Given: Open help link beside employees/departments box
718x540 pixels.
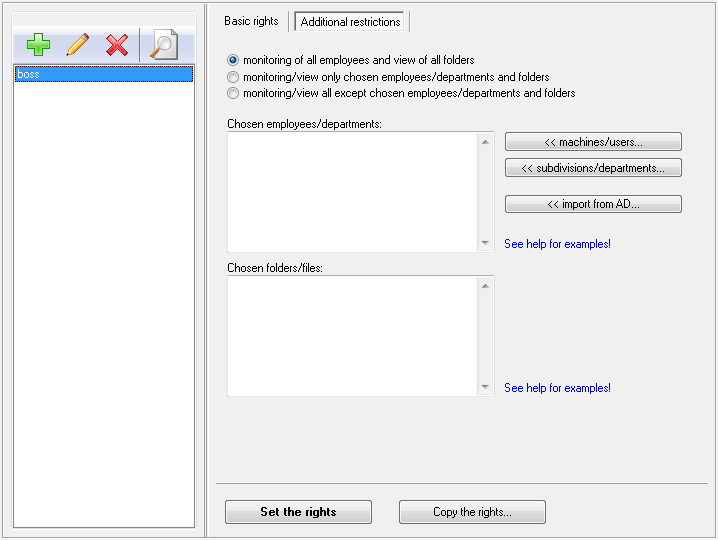Looking at the screenshot, I should click(557, 244).
